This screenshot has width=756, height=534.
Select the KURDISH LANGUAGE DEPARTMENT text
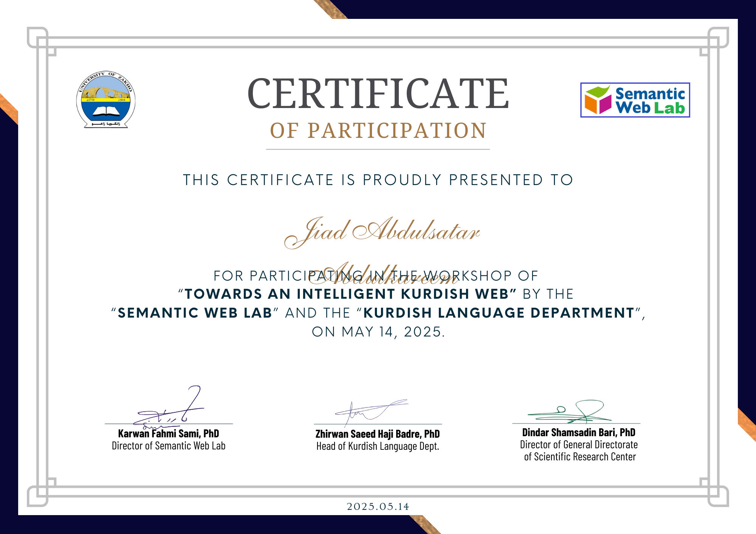tap(499, 313)
